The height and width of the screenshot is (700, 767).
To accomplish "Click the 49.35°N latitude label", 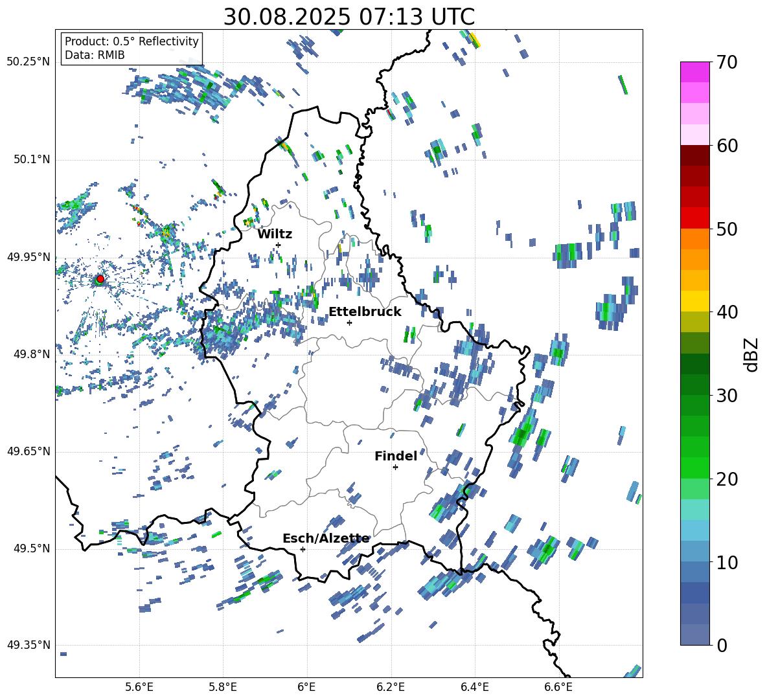I will point(29,645).
